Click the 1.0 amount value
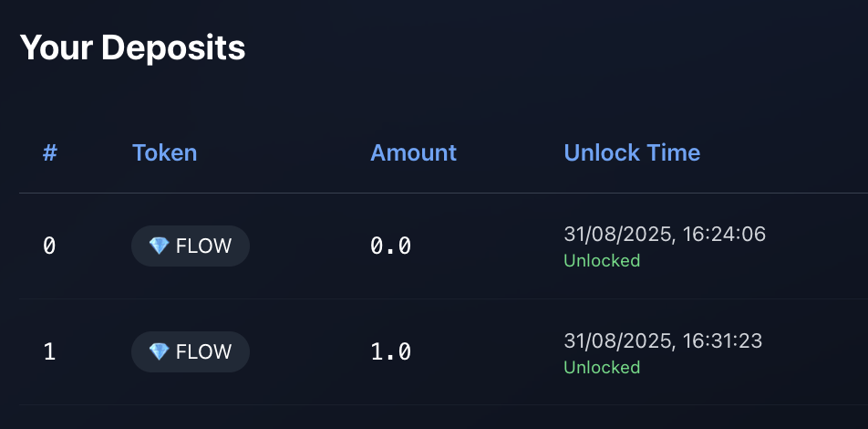Screen dimensions: 868x429 click(x=391, y=351)
